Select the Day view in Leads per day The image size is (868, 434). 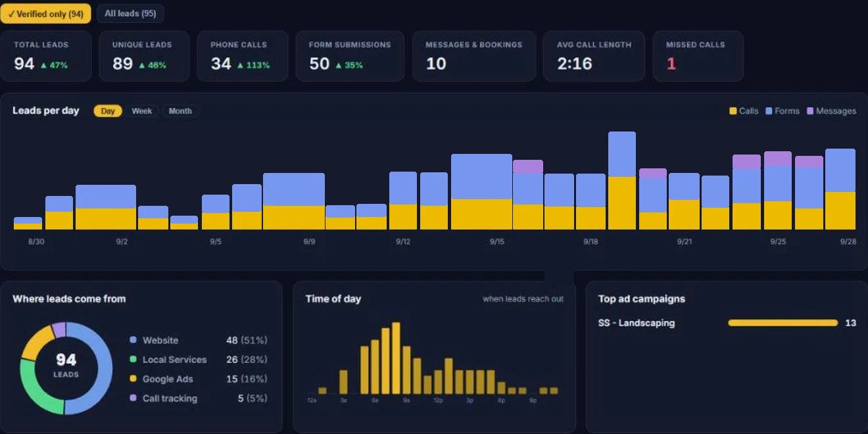pyautogui.click(x=108, y=111)
